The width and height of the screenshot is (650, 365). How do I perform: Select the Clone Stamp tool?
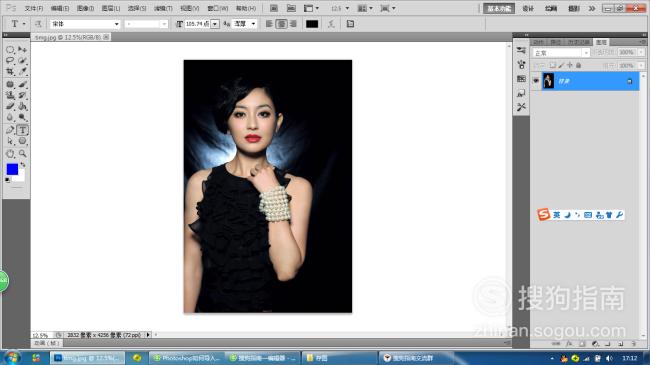point(10,95)
